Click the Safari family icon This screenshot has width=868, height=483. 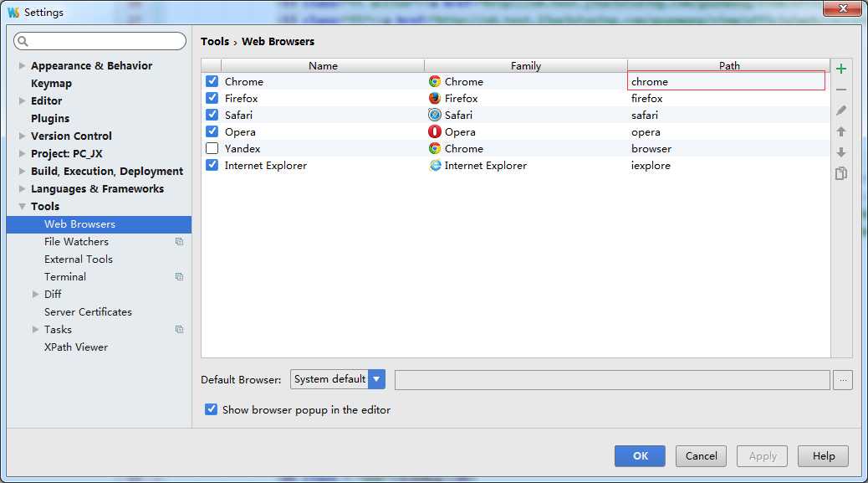coord(435,115)
